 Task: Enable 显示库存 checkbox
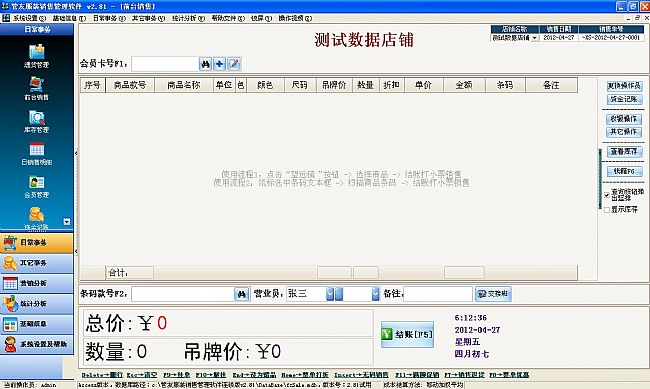tap(607, 210)
